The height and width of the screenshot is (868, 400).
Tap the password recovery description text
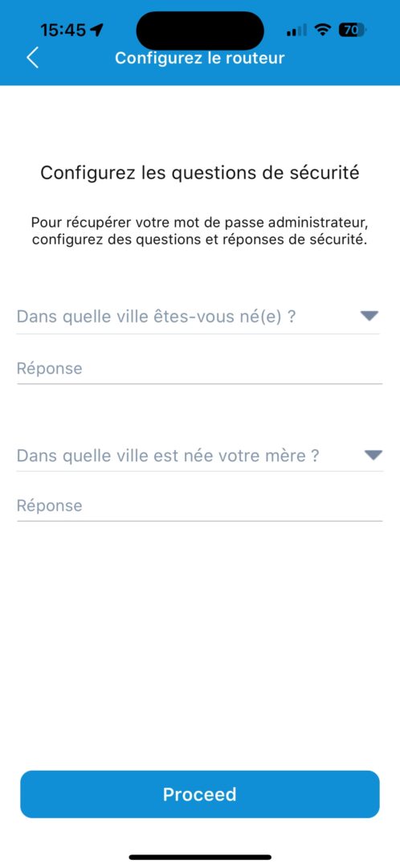(x=200, y=232)
